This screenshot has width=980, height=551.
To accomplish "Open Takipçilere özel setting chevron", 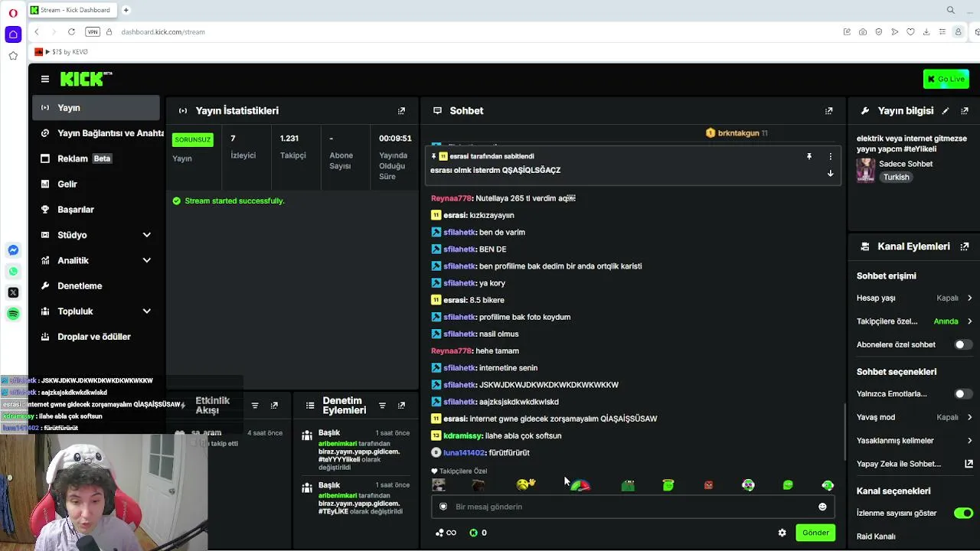I will point(969,321).
